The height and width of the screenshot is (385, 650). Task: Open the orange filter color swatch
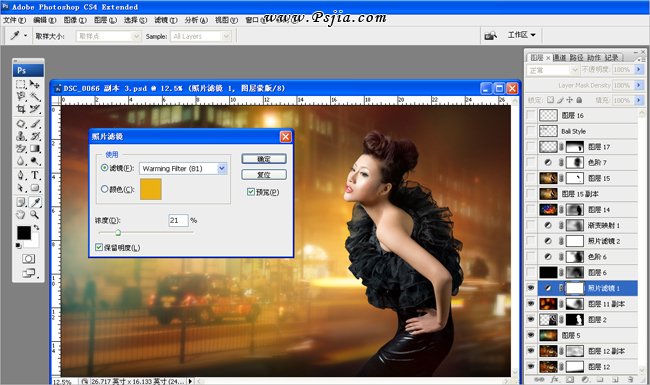pyautogui.click(x=150, y=189)
